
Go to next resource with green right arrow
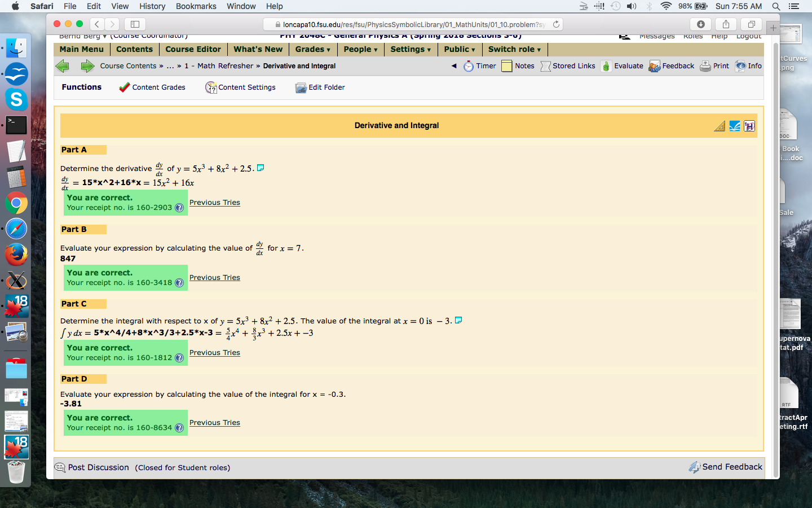tap(87, 66)
